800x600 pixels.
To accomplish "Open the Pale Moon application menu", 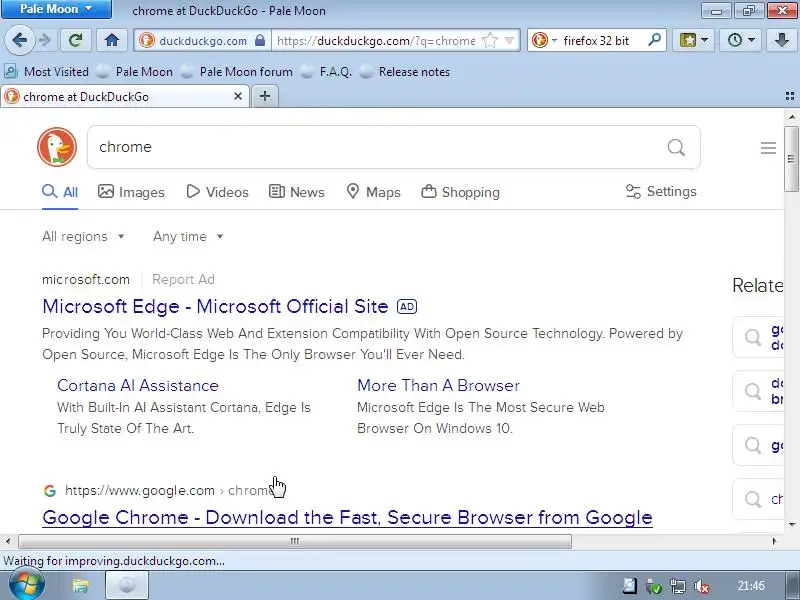I will 56,9.
